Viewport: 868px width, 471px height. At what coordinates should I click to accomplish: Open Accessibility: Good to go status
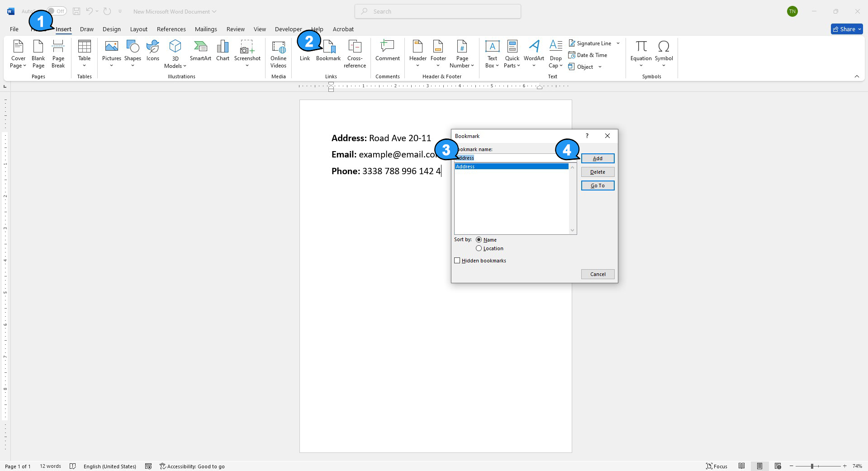coord(192,466)
